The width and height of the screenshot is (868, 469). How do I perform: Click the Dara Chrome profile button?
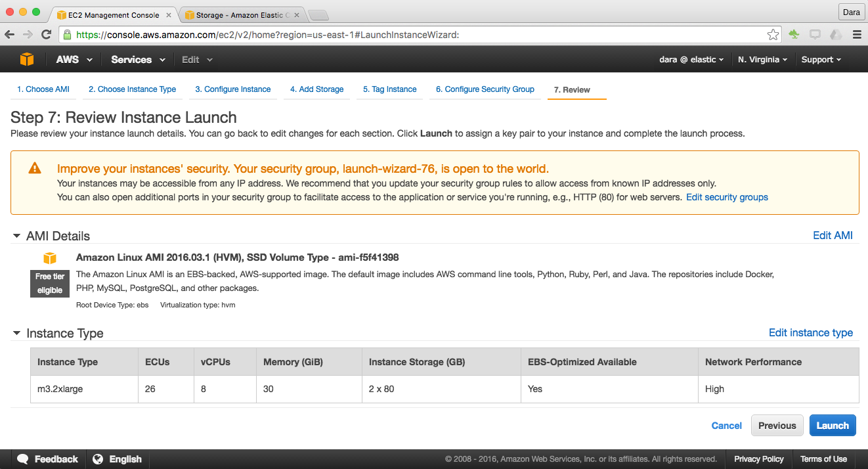851,12
